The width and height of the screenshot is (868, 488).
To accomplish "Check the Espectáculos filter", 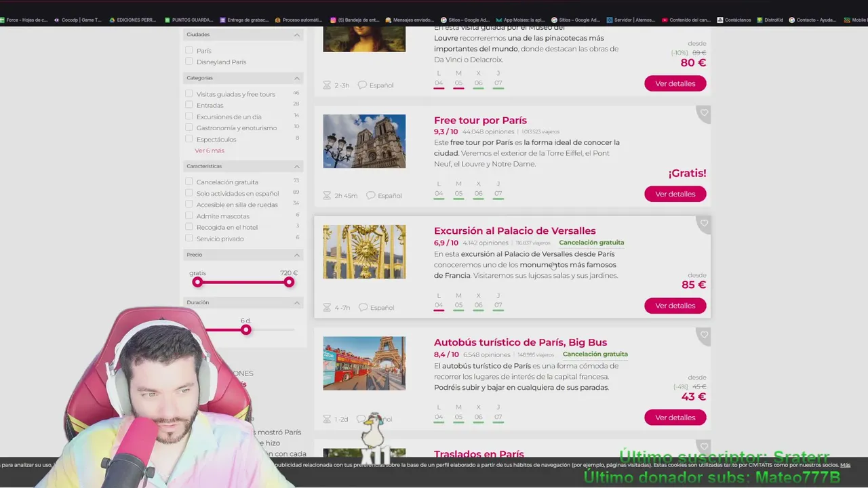I will point(189,139).
